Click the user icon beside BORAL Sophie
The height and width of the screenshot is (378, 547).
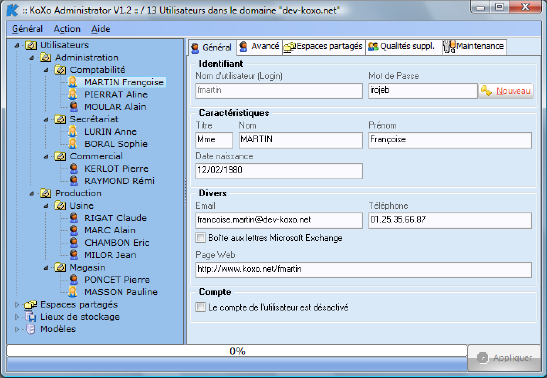click(x=73, y=144)
